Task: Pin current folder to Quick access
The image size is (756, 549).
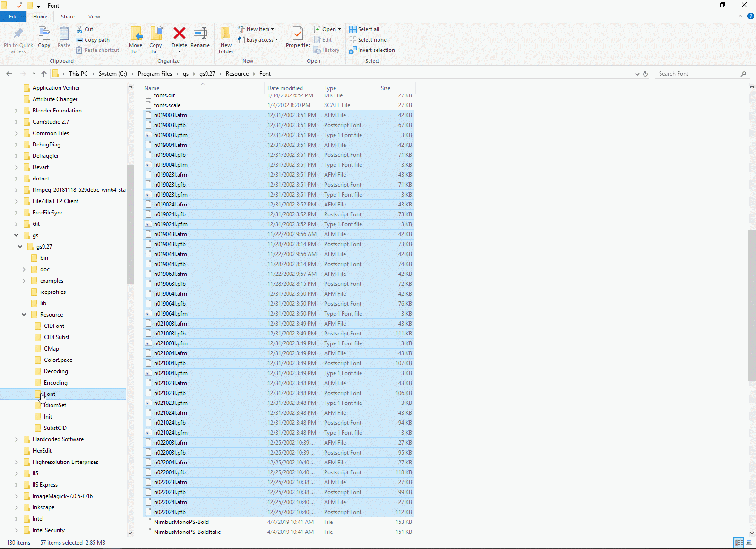Action: tap(18, 40)
